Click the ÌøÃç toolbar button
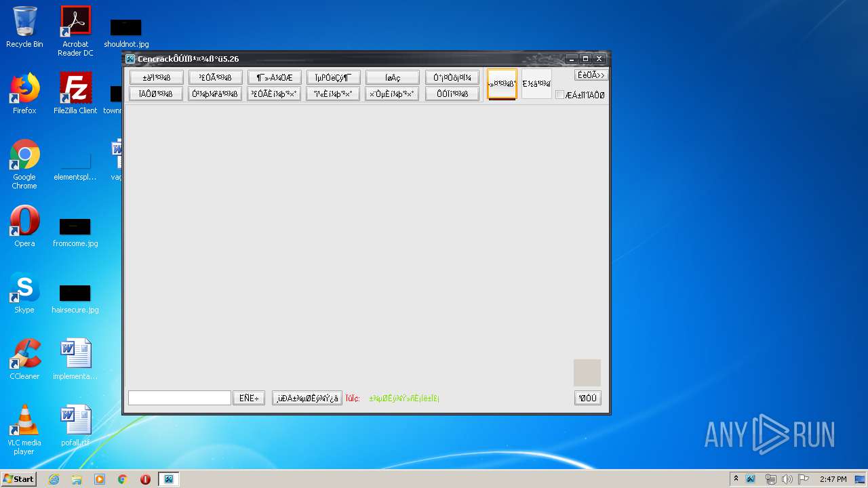Viewport: 868px width, 488px height. (392, 77)
